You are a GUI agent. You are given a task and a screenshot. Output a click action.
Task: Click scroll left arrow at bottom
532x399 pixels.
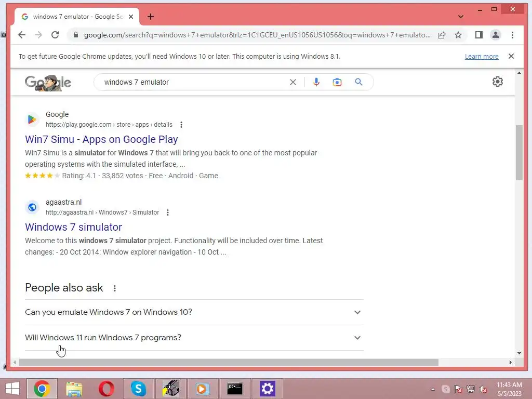pos(15,362)
